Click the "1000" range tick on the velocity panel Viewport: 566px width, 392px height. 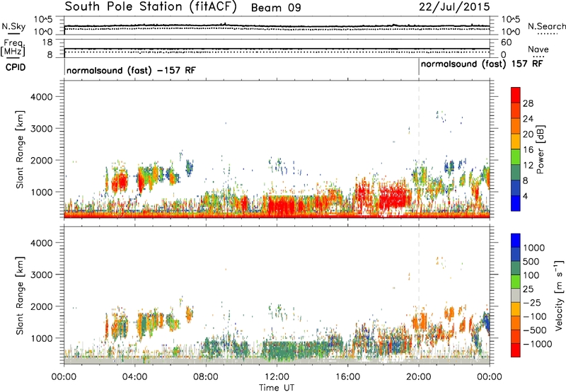tap(41, 338)
